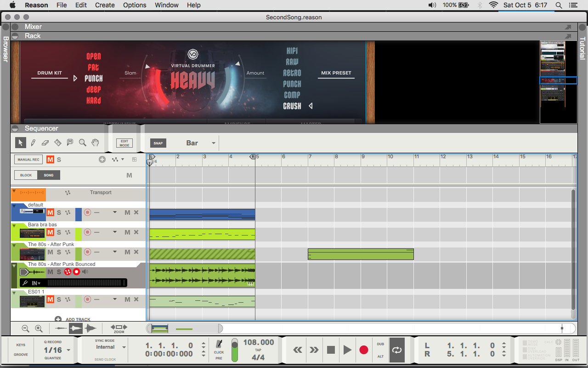This screenshot has height=368, width=588.
Task: Toggle loop mode
Action: pyautogui.click(x=397, y=350)
